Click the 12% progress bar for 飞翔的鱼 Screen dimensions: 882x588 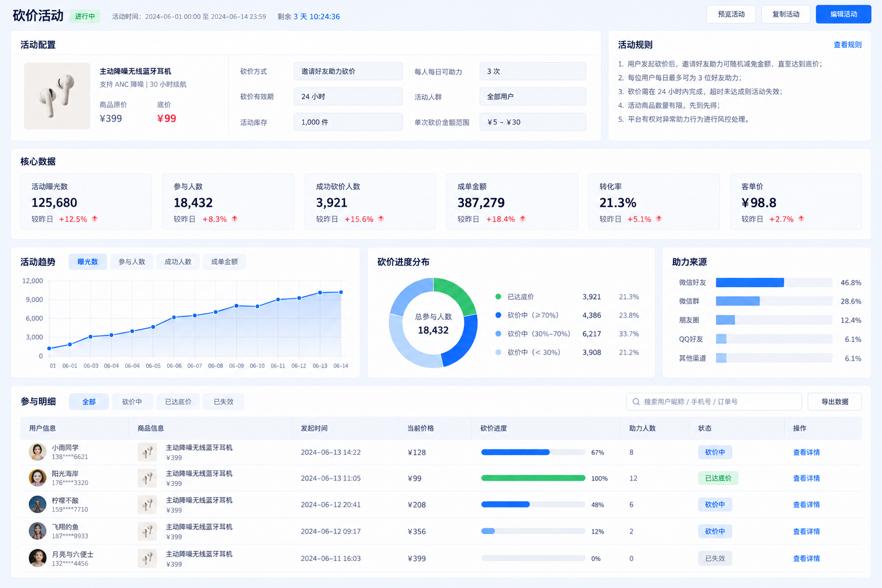[x=533, y=532]
